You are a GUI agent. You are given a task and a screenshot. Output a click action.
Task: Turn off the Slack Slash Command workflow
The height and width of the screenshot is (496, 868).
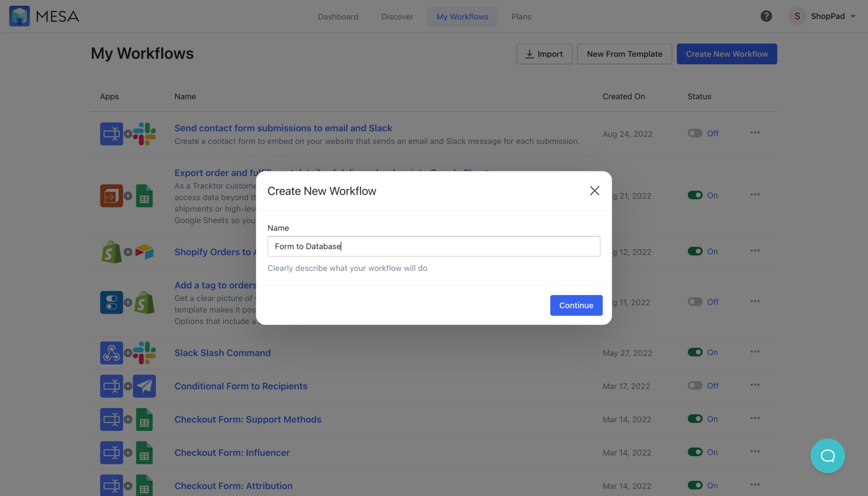coord(695,352)
